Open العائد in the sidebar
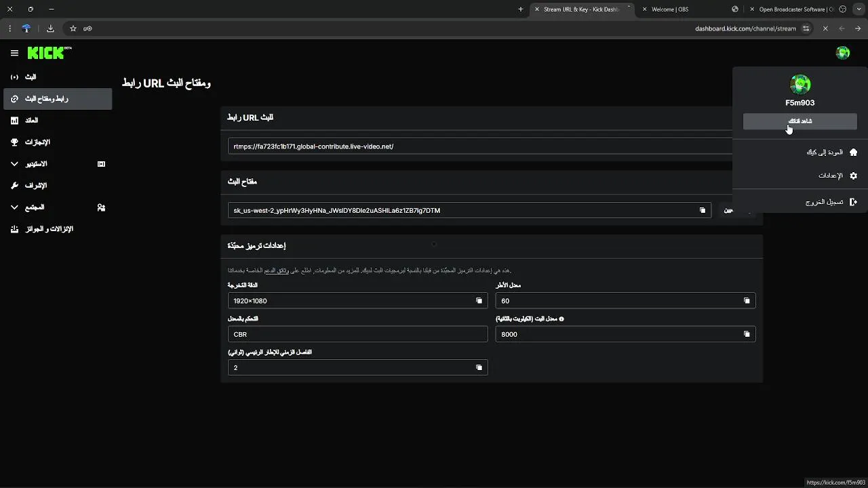 (58, 121)
